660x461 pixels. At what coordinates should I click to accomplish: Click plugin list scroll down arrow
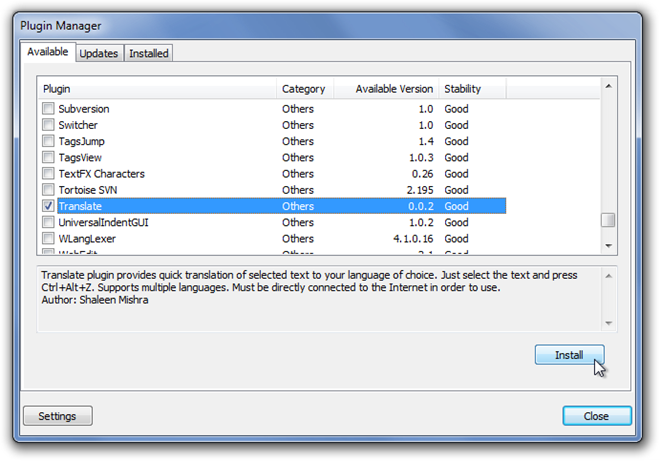pyautogui.click(x=608, y=245)
